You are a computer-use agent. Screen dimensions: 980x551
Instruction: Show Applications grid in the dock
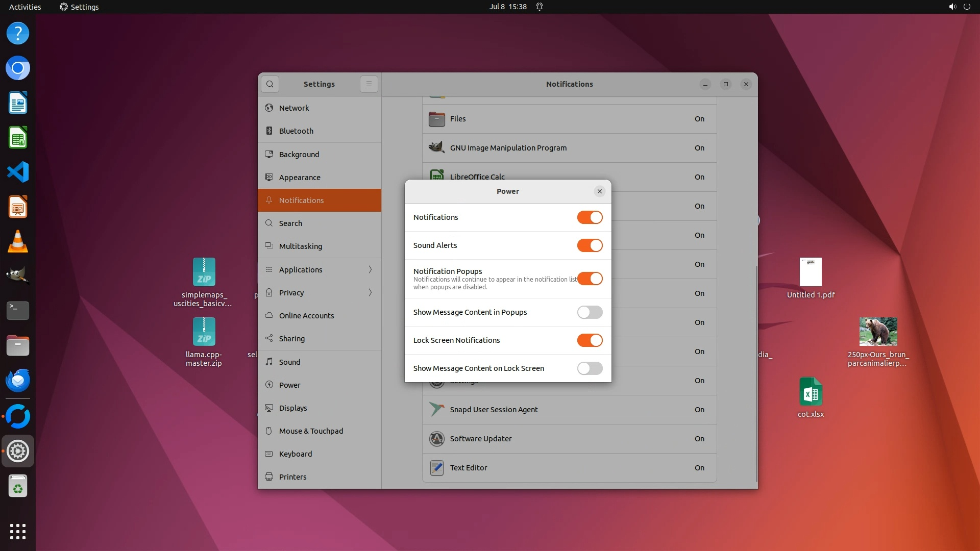(18, 531)
